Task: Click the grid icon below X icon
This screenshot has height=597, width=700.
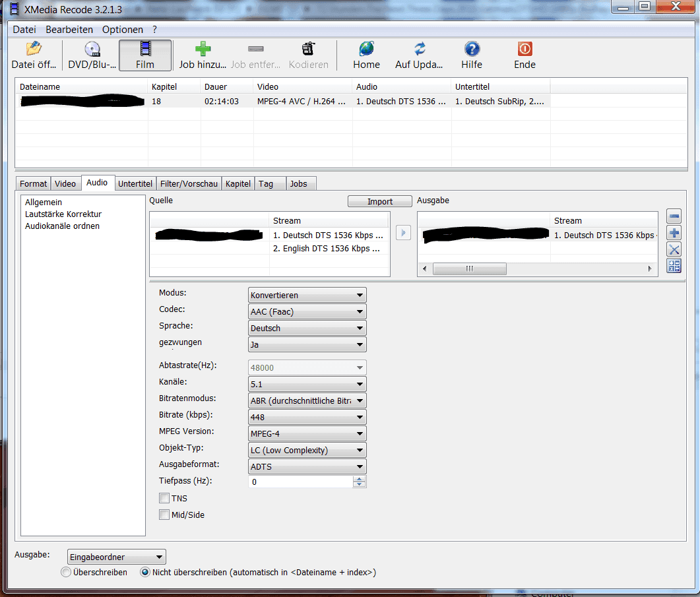Action: 674,266
